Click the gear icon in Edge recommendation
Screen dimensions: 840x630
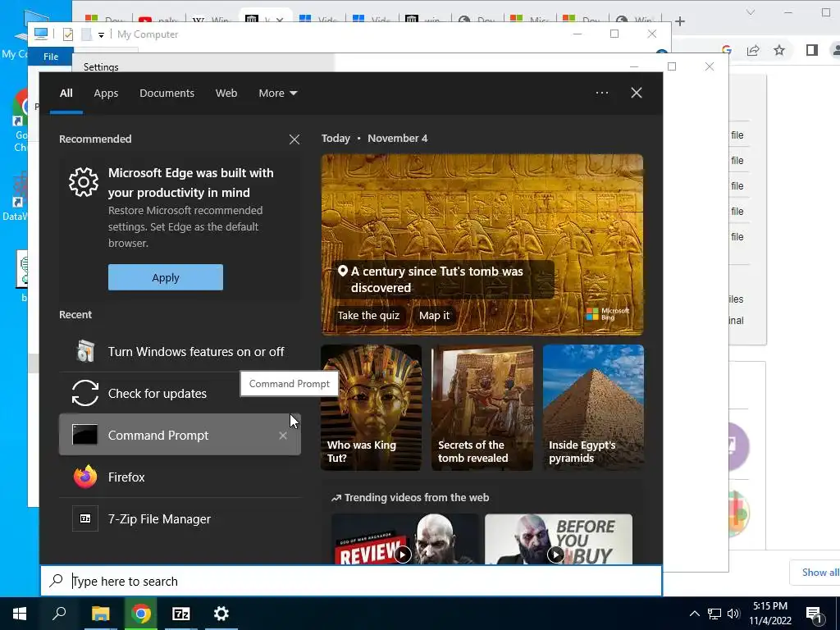[84, 182]
